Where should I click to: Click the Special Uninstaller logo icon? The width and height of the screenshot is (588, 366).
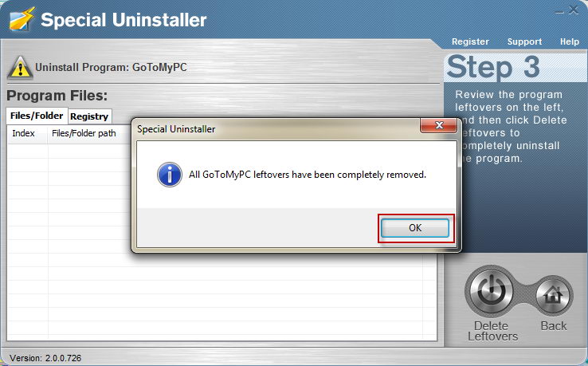click(x=22, y=19)
